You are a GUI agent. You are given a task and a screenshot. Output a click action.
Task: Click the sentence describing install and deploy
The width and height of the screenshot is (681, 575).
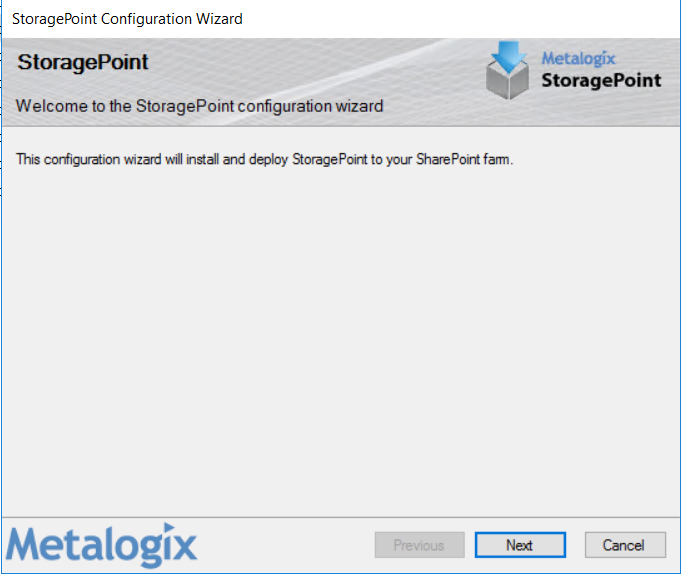[x=264, y=159]
